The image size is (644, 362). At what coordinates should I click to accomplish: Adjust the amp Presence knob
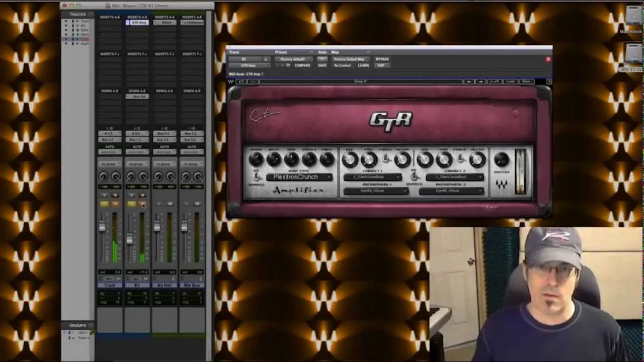point(327,159)
